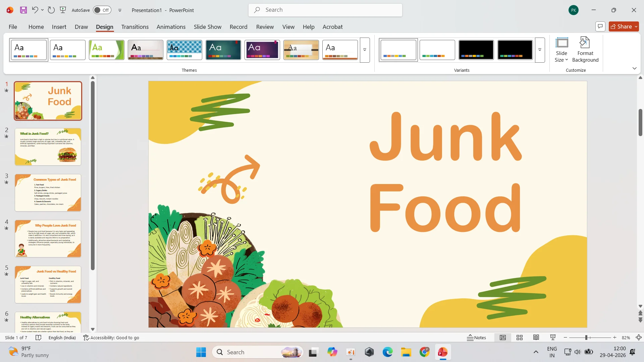Open File Explorer from taskbar

(x=406, y=352)
